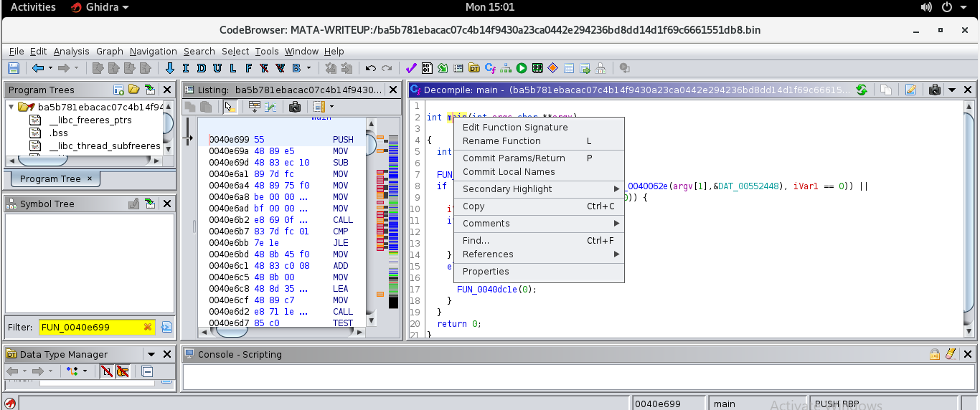Take a Decompile panel snapshot with camera icon

(935, 90)
